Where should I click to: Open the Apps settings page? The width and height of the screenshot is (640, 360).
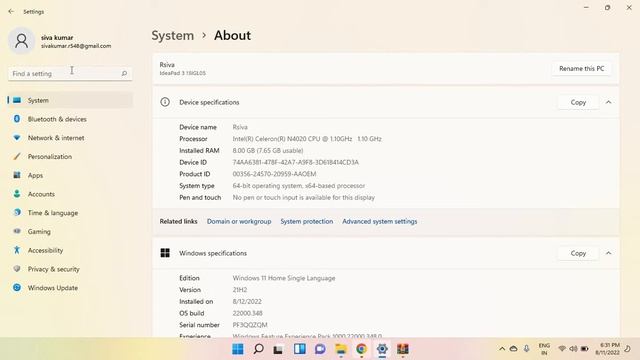70,175
